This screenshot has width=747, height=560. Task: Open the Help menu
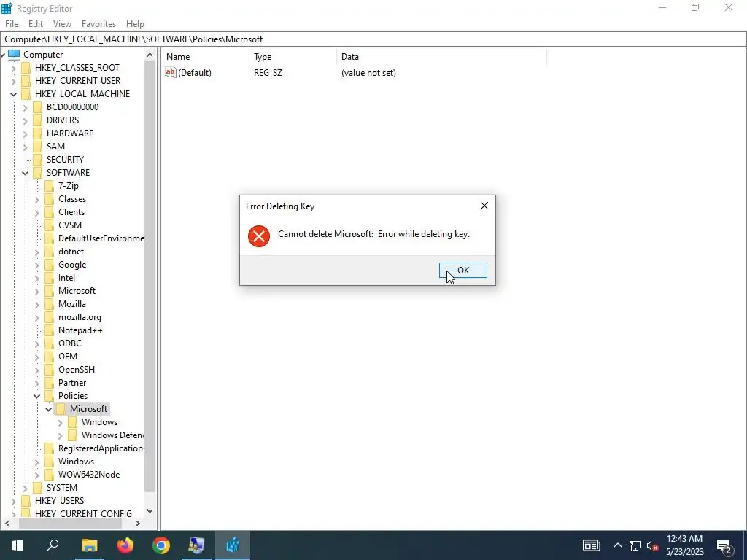click(x=135, y=24)
